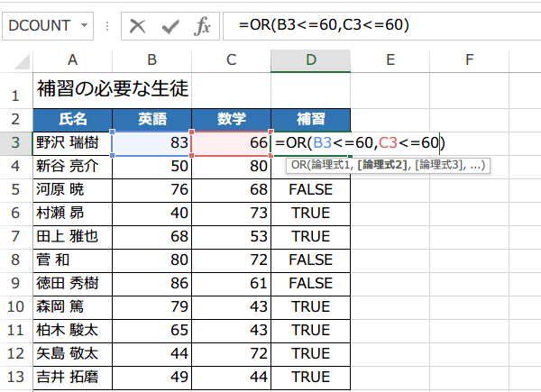
Task: Click the name cell 村瀬 昴
Action: pos(72,213)
